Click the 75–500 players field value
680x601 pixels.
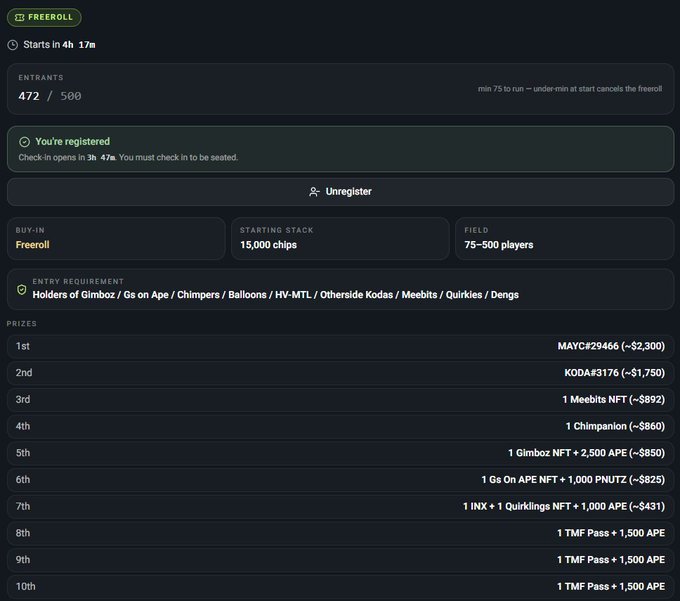coord(499,245)
